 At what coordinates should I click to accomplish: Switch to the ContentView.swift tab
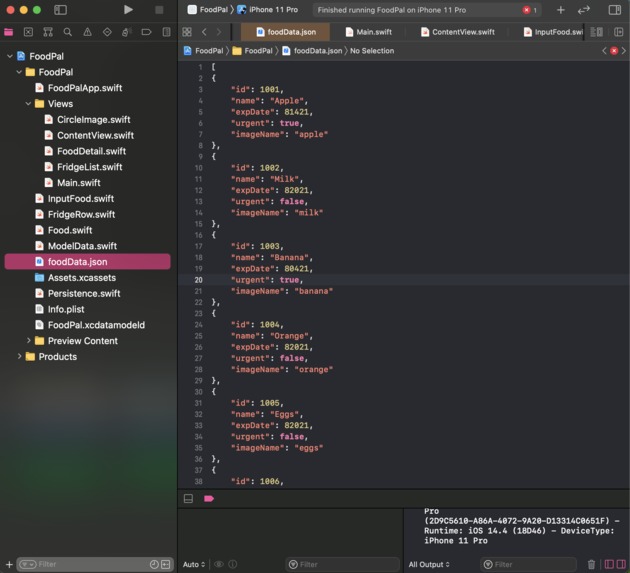click(x=457, y=32)
